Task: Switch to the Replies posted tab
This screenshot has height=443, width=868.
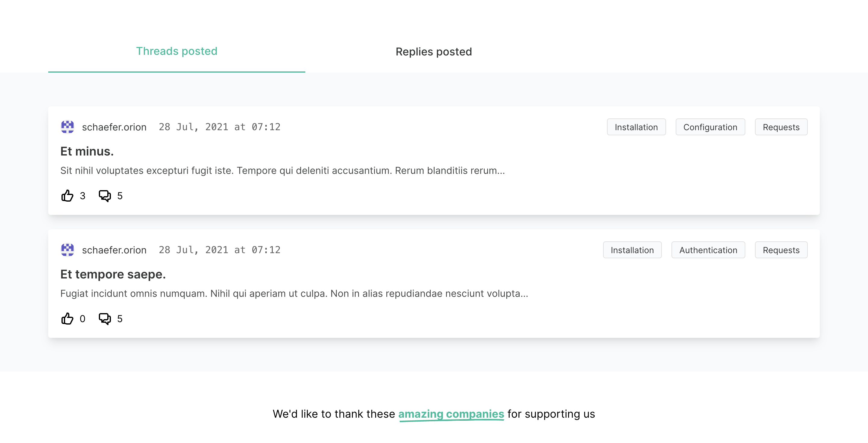Action: 434,52
